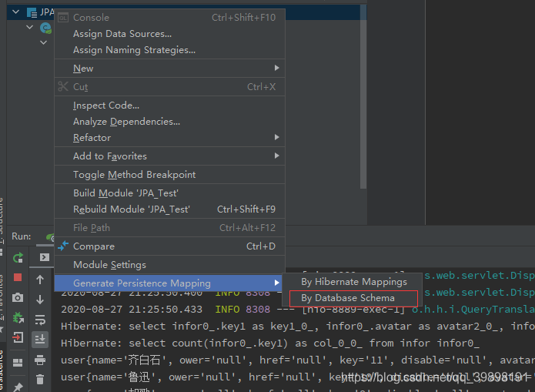Select Generate Persistence Mapping entry

[170, 283]
